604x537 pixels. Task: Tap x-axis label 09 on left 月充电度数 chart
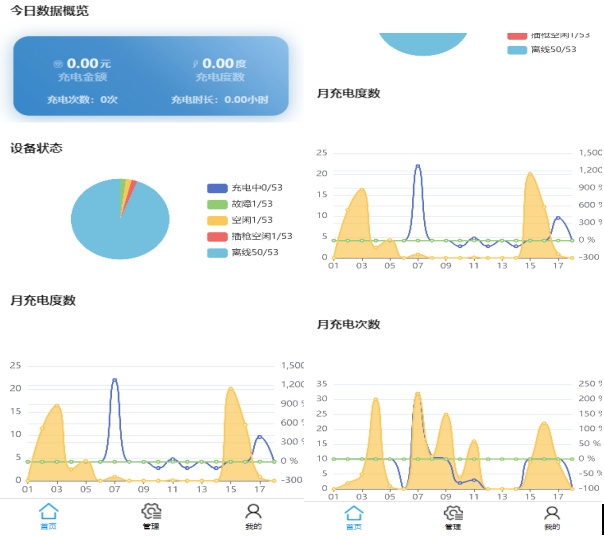click(144, 489)
